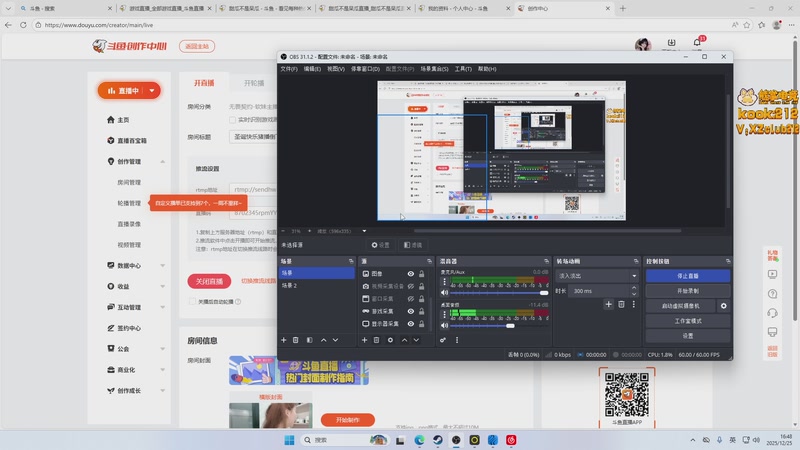Zoom in OBS preview with plus

click(x=309, y=231)
